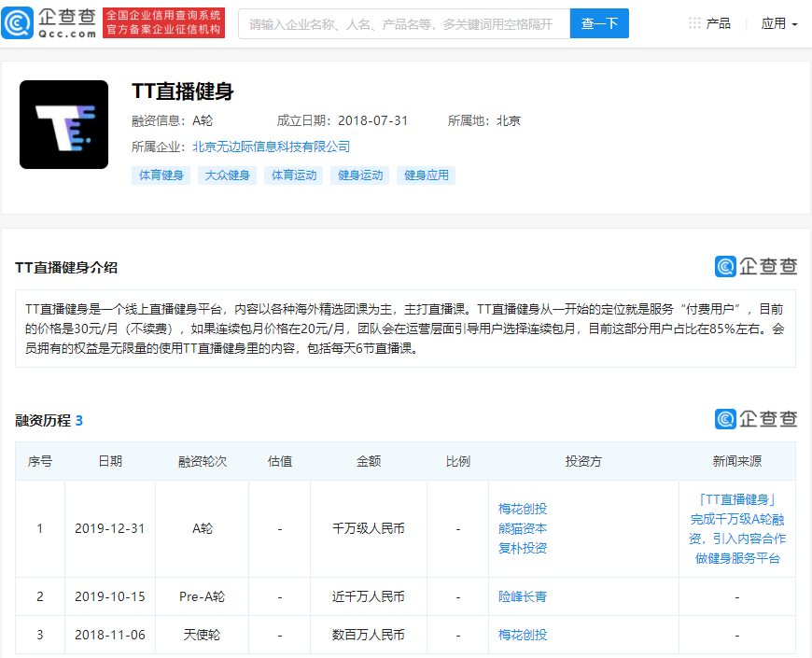812x658 pixels.
Task: Click the date 2019-10-15 cell
Action: [110, 597]
